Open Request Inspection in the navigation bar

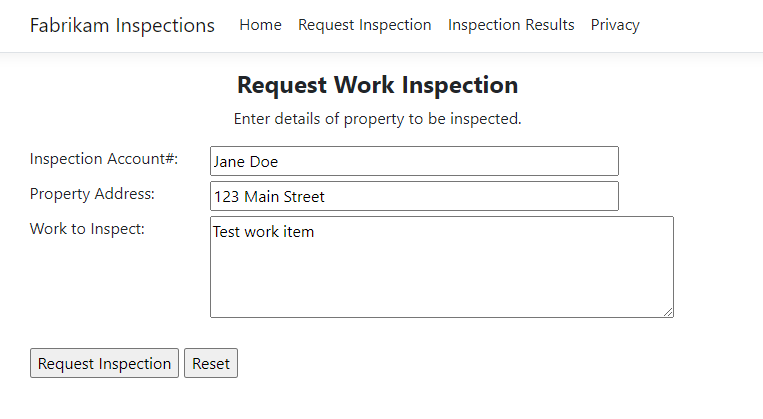pos(364,25)
